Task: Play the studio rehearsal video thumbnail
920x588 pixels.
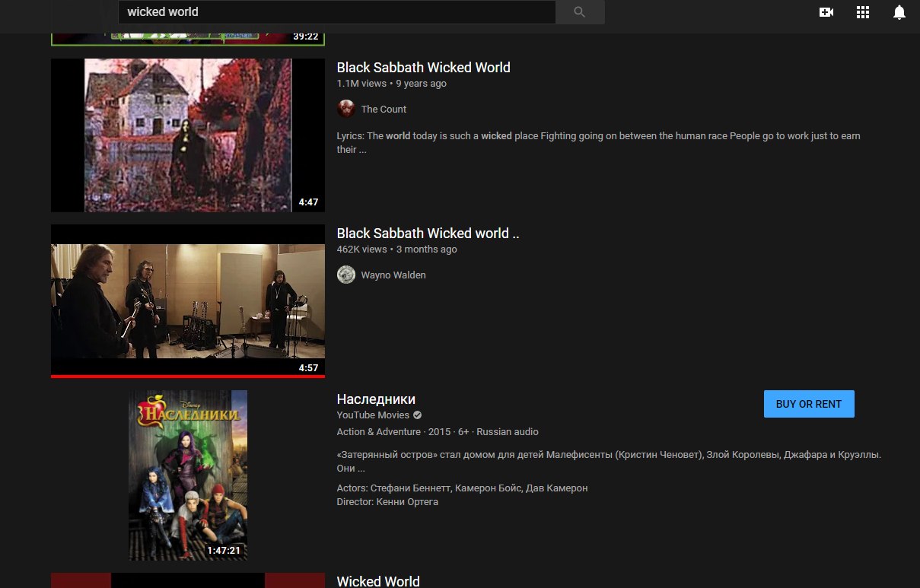Action: 188,301
